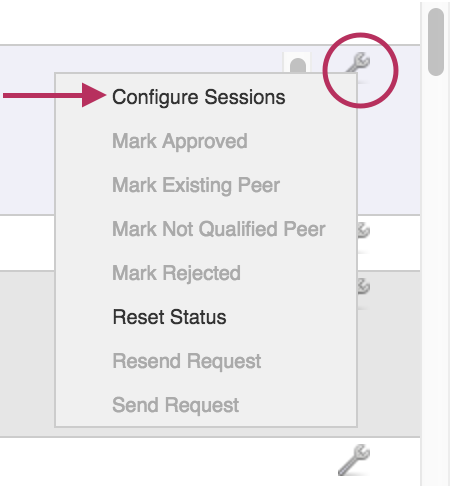
Task: Click the Resend Request entry
Action: pyautogui.click(x=187, y=361)
